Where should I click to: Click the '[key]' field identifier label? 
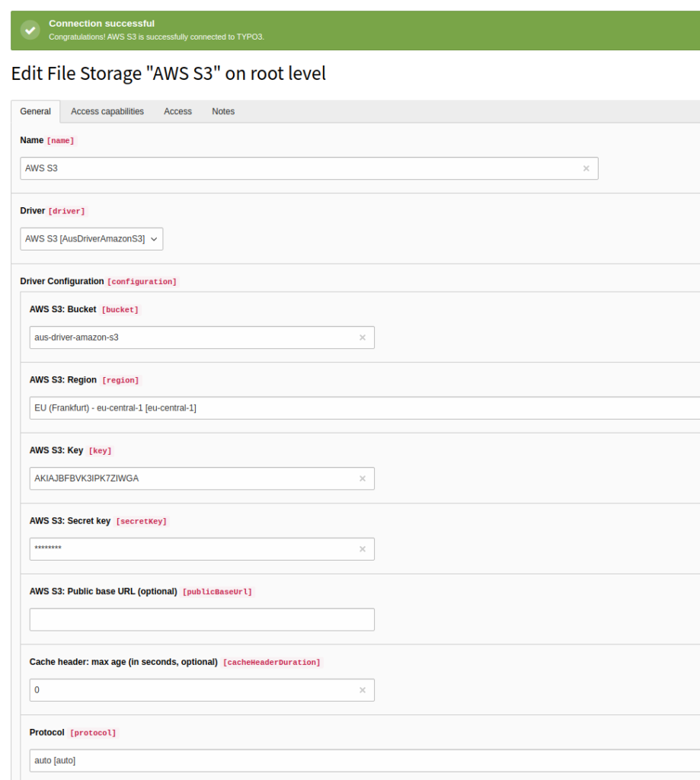(100, 451)
